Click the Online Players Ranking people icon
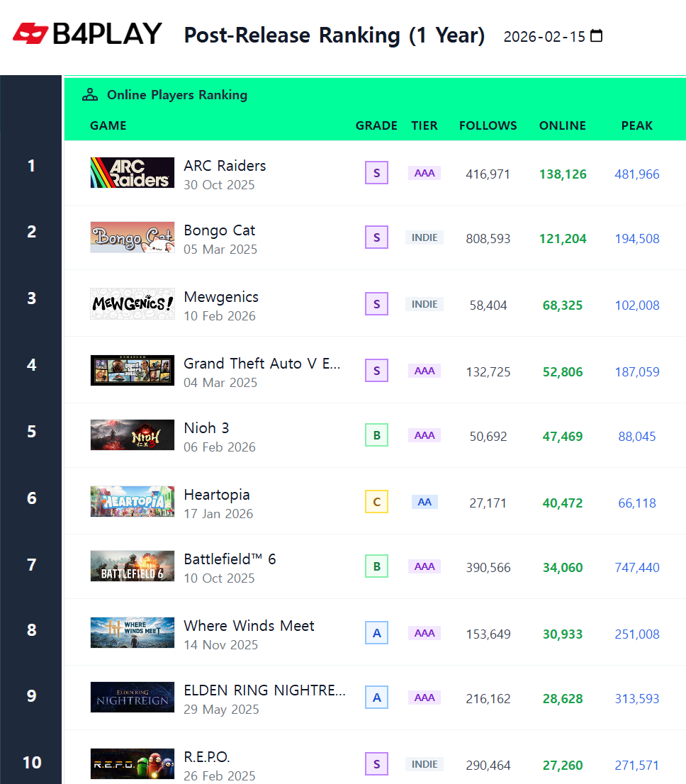This screenshot has height=784, width=686. [90, 94]
